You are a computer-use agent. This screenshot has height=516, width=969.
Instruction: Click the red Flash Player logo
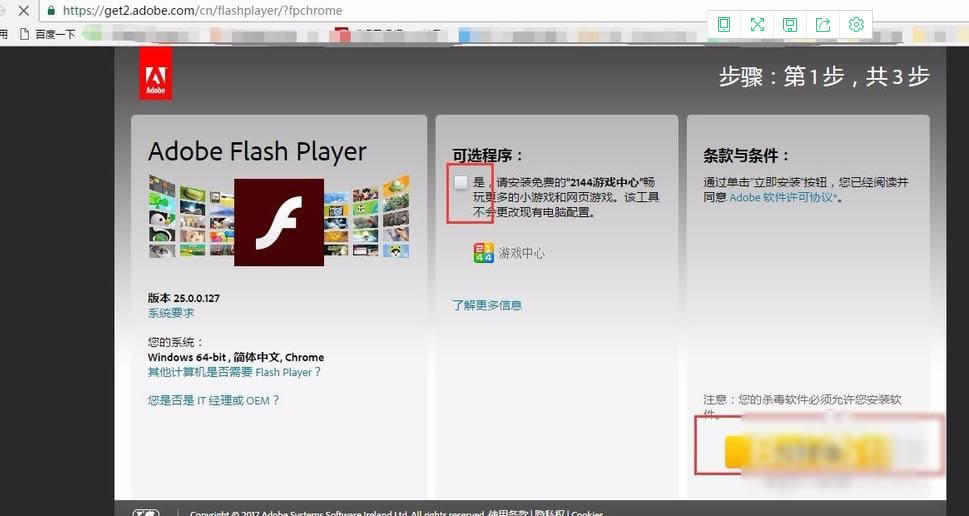pyautogui.click(x=278, y=222)
